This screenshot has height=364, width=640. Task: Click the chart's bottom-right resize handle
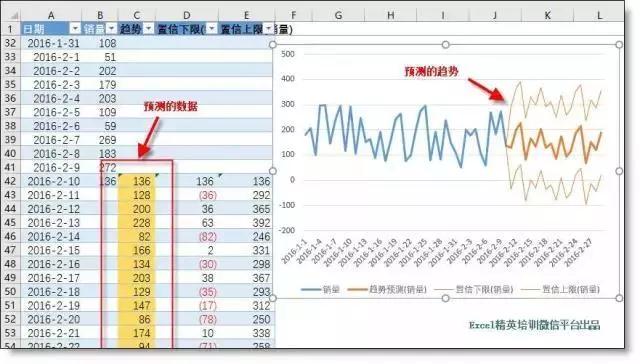(x=619, y=298)
